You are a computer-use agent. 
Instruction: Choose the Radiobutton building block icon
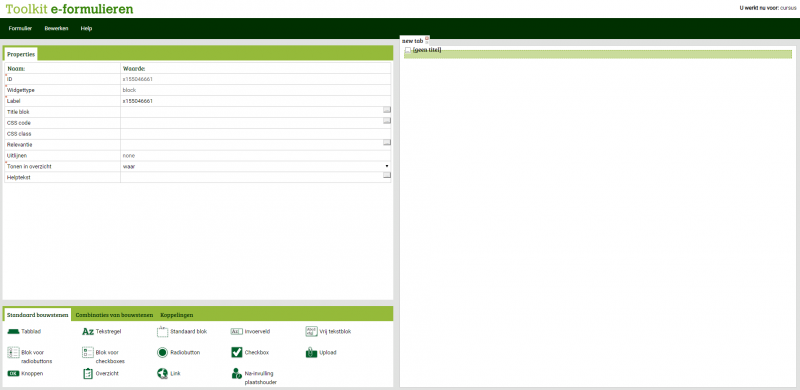(x=162, y=353)
